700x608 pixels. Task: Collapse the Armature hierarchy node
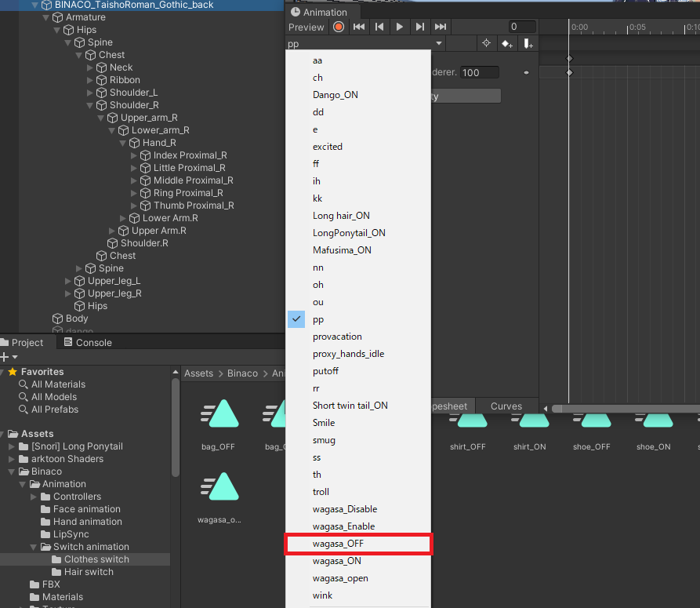click(45, 17)
